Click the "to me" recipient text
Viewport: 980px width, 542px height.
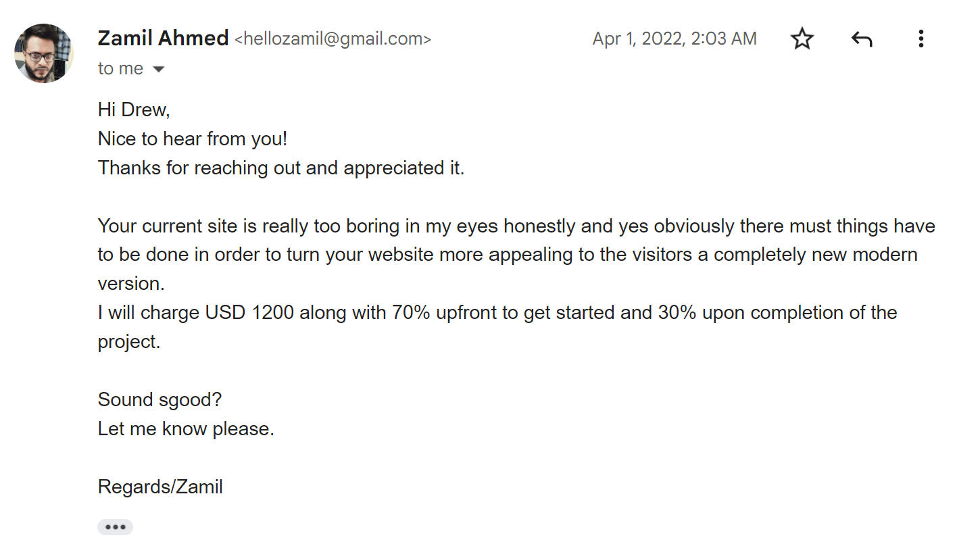120,69
